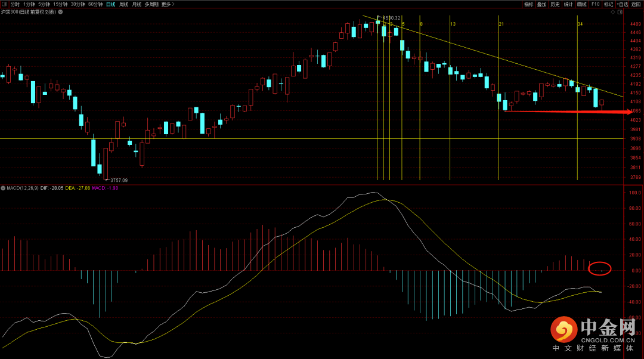Image resolution: width=644 pixels, height=359 pixels.
Task: Click the high price label 4530.32
Action: pyautogui.click(x=391, y=18)
